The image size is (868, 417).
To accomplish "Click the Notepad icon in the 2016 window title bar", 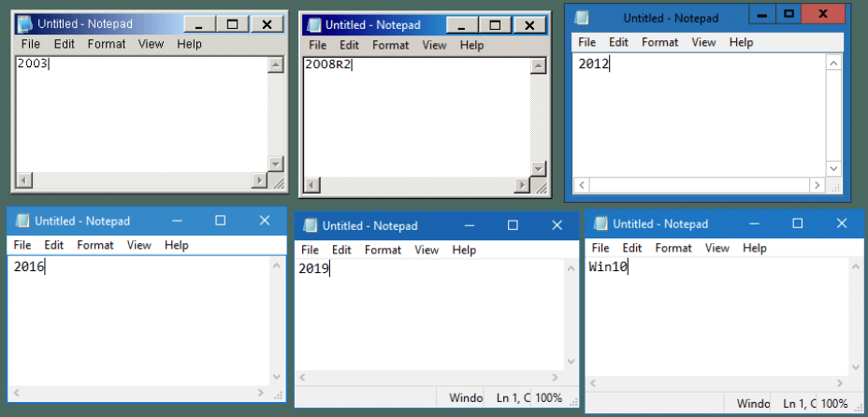I will [22, 221].
